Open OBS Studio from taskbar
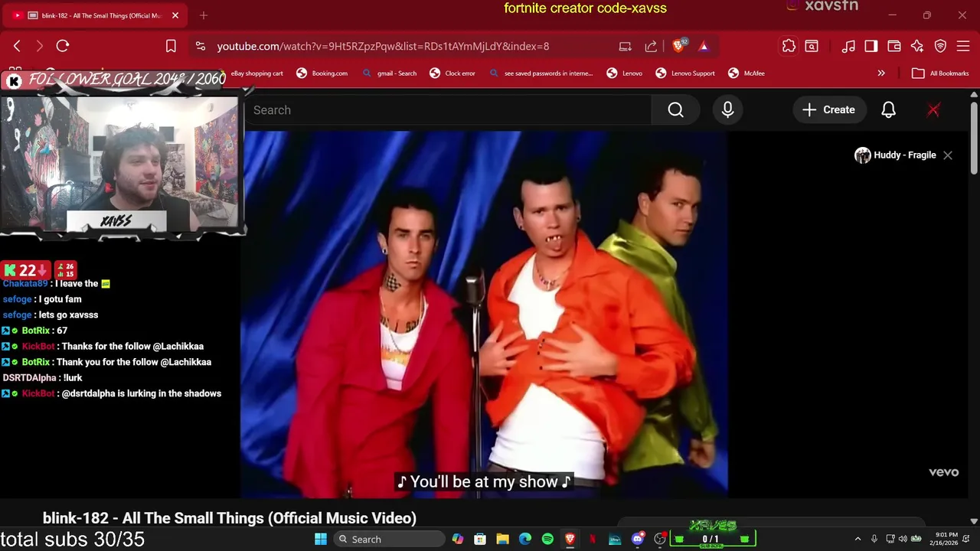The image size is (980, 551). (x=660, y=540)
